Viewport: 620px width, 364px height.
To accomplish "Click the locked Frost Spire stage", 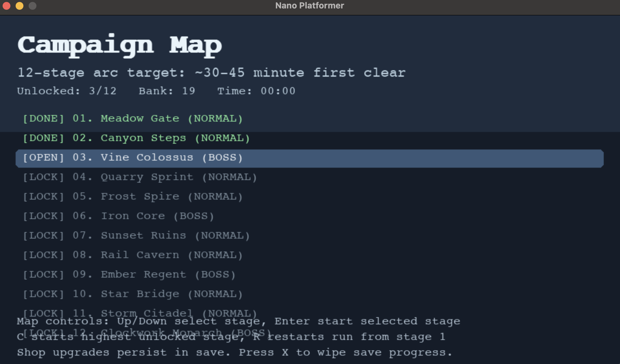I will [133, 197].
